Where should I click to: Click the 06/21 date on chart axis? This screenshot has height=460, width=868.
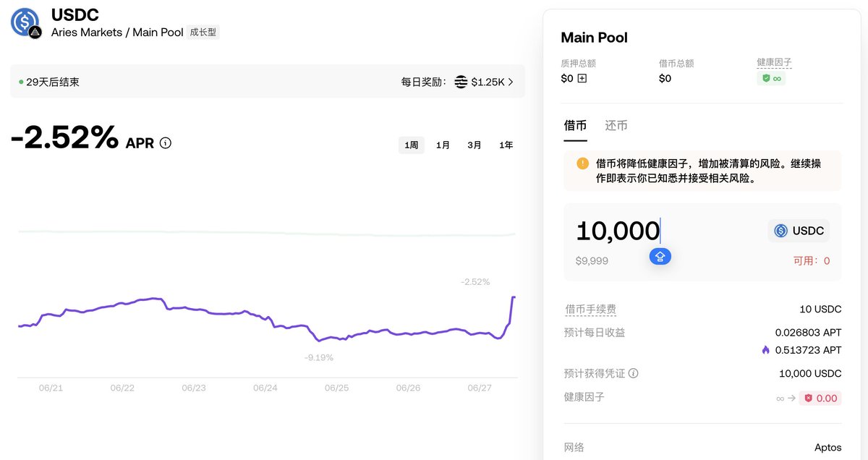[x=51, y=388]
